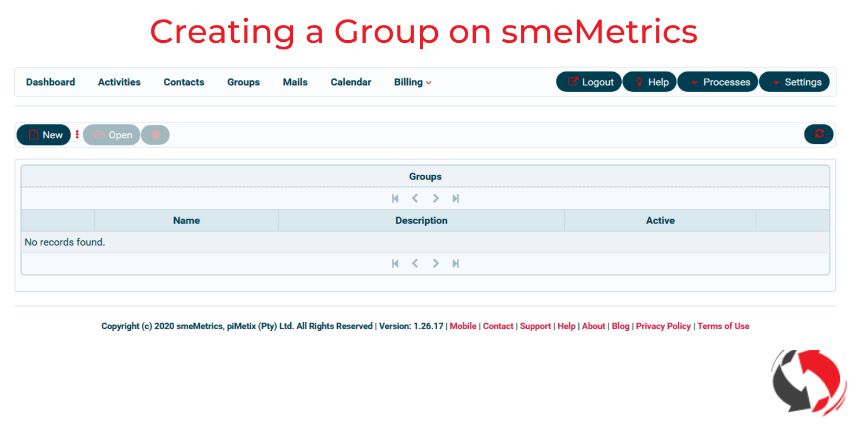
Task: Sort by the Active column header
Action: (660, 220)
